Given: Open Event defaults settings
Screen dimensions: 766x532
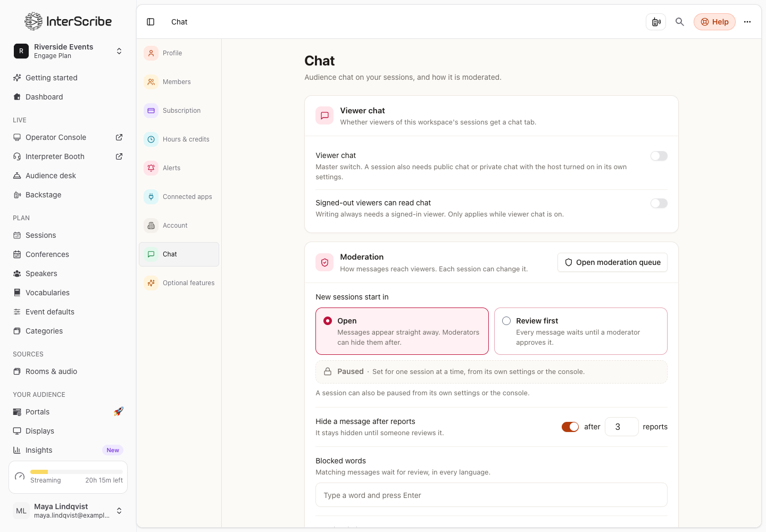Looking at the screenshot, I should click(x=68, y=312).
